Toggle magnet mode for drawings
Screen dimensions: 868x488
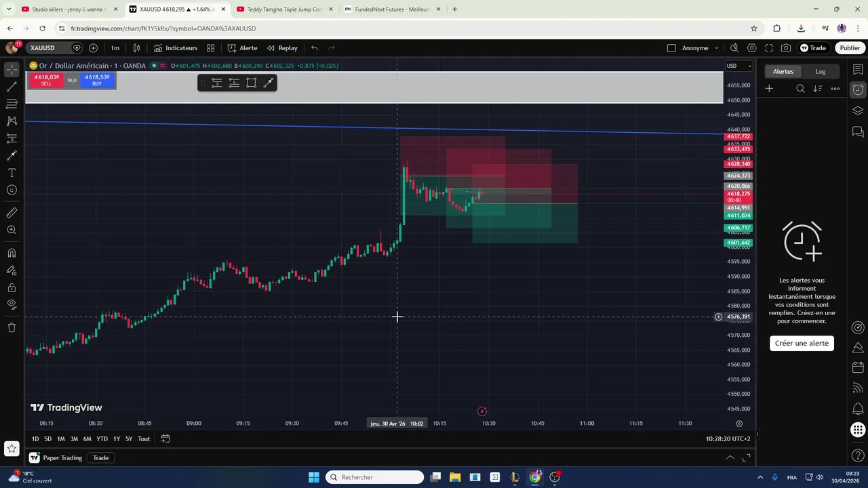click(x=12, y=253)
